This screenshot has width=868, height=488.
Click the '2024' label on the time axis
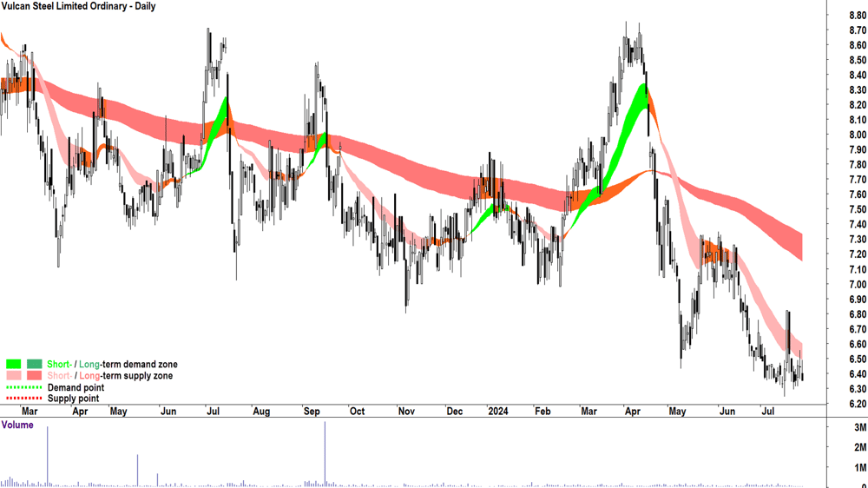coord(497,412)
